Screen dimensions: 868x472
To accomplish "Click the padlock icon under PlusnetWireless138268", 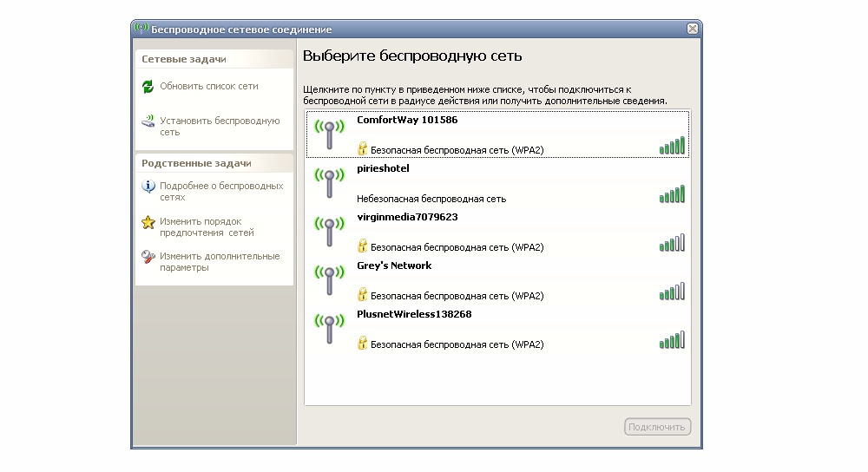I will [362, 343].
